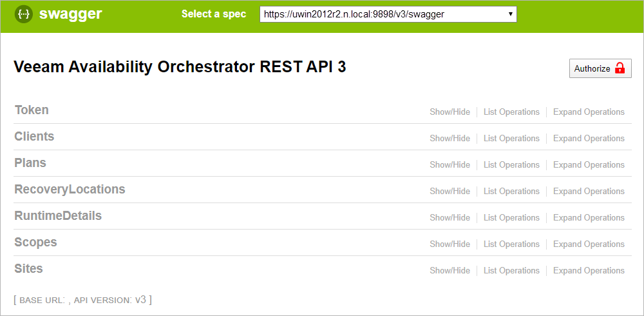Click the Swagger logo icon
644x316 pixels.
point(24,14)
